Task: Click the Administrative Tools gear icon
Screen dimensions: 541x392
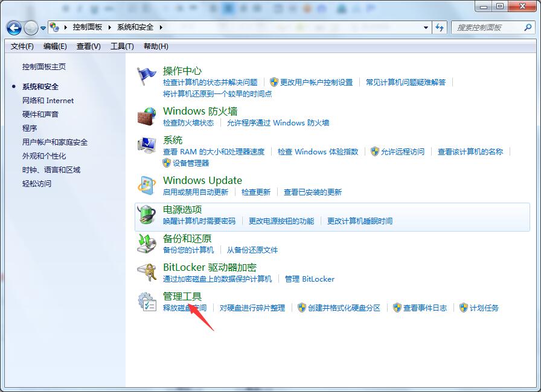Action: [147, 302]
